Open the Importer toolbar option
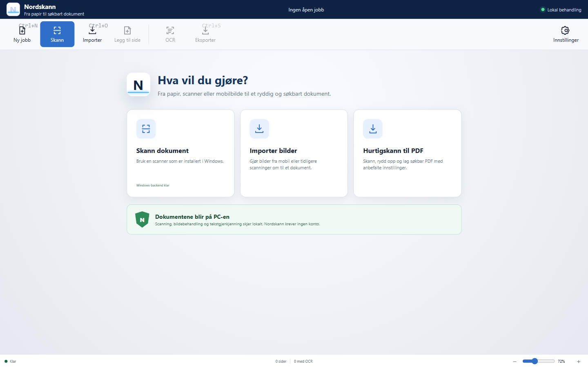 point(92,34)
